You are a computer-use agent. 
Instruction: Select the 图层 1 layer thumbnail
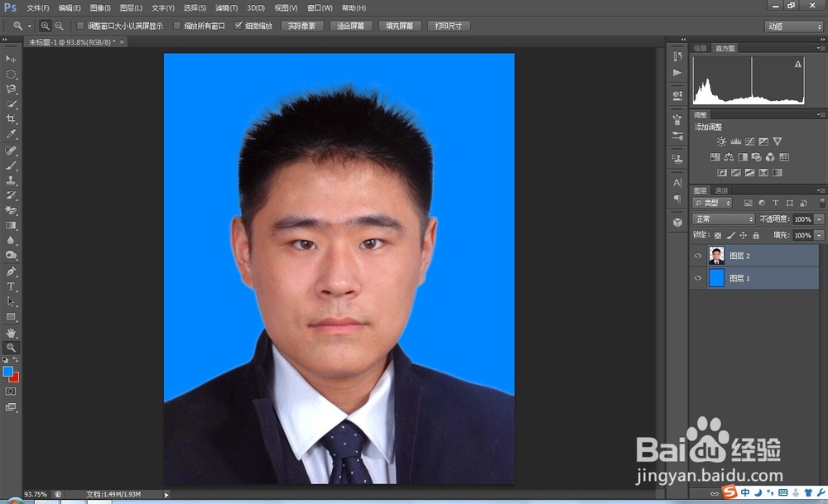(715, 278)
